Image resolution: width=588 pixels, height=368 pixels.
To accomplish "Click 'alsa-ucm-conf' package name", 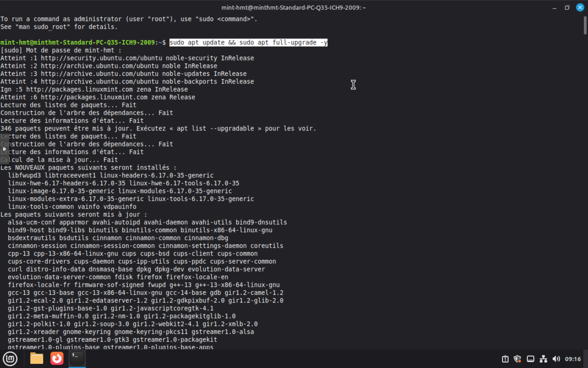I will click(32, 222).
